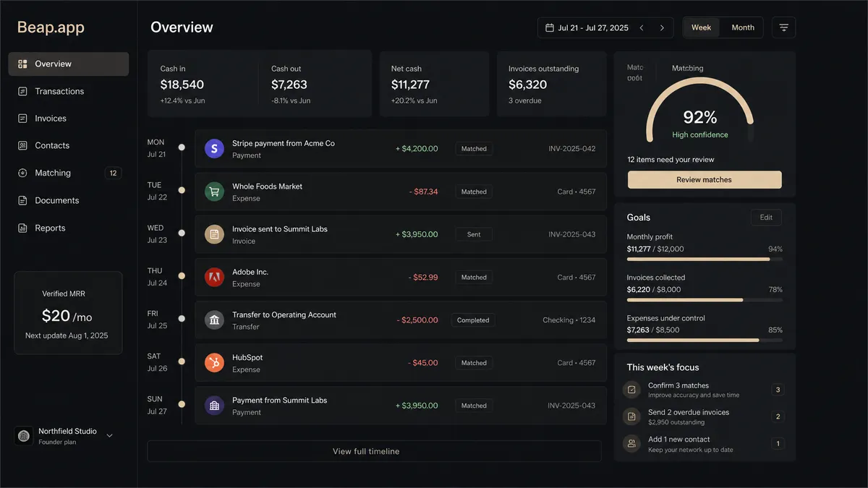Click the - $52.99 Adobe amount
Screen dimensions: 868x488
pyautogui.click(x=423, y=277)
